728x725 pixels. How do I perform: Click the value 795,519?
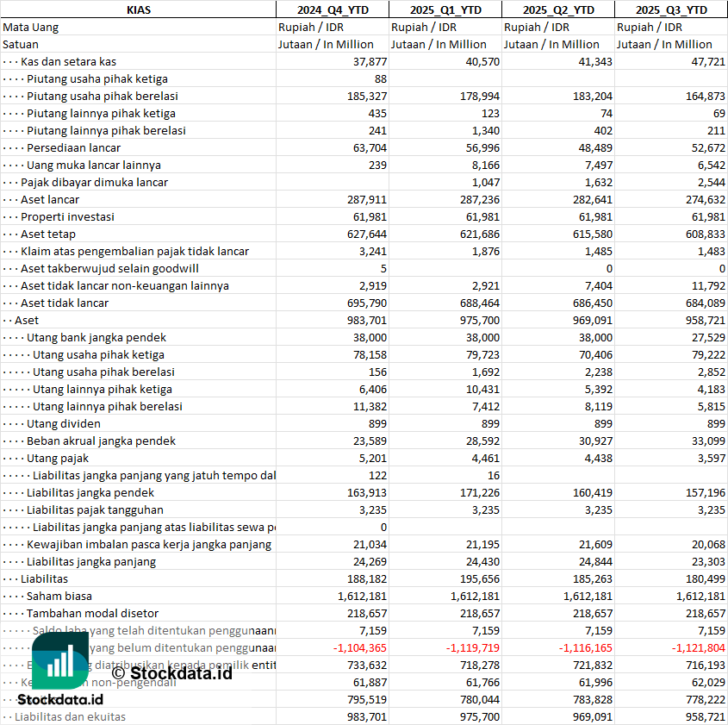[x=367, y=699]
